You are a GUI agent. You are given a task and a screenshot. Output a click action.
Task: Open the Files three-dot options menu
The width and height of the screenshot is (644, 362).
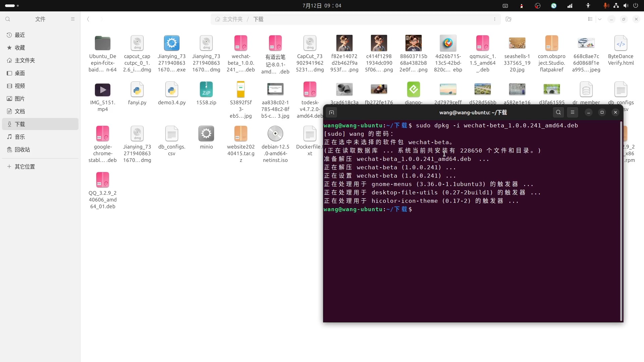pos(495,19)
